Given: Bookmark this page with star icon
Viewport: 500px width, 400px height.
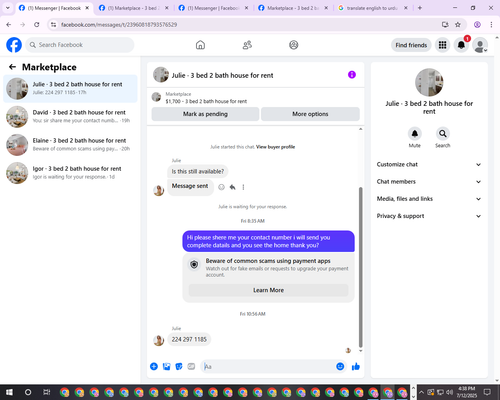Looking at the screenshot, I should [458, 24].
